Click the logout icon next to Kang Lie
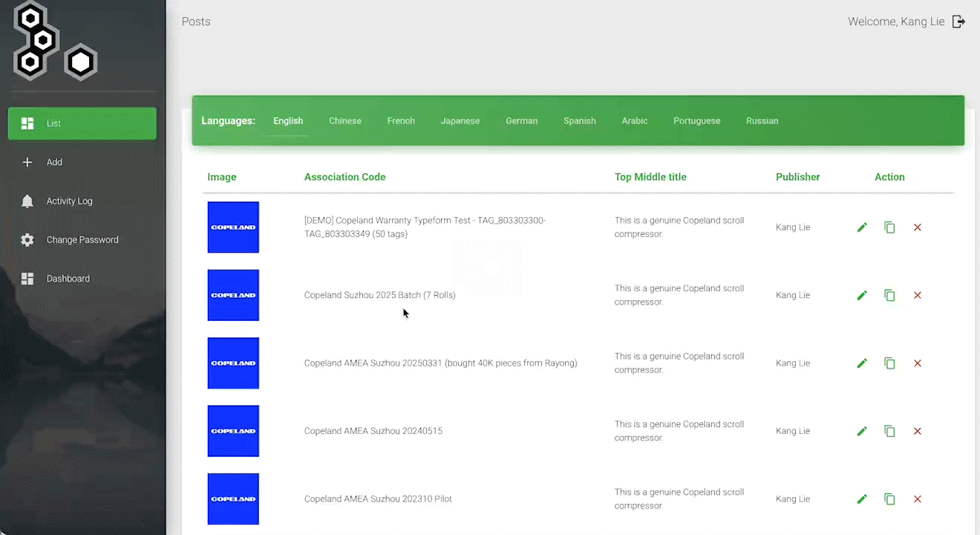The height and width of the screenshot is (535, 980). [958, 22]
